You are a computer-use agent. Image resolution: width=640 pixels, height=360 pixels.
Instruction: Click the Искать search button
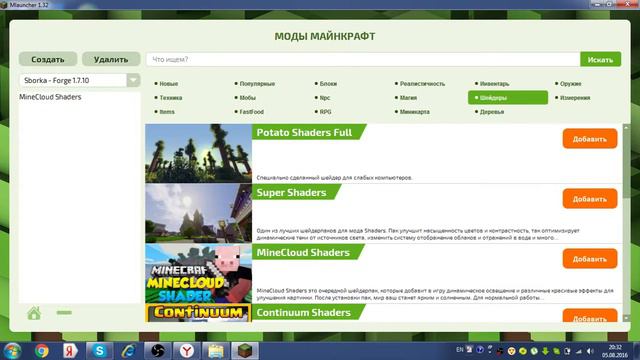point(600,59)
